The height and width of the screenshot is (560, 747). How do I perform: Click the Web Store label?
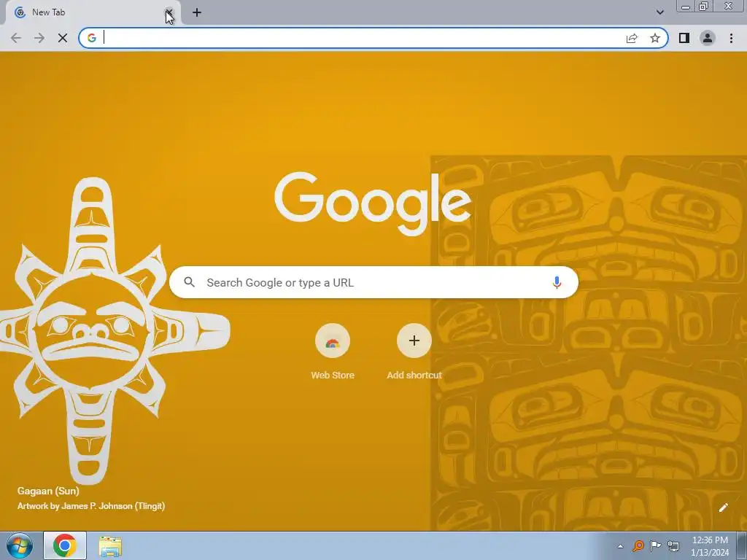pos(333,376)
